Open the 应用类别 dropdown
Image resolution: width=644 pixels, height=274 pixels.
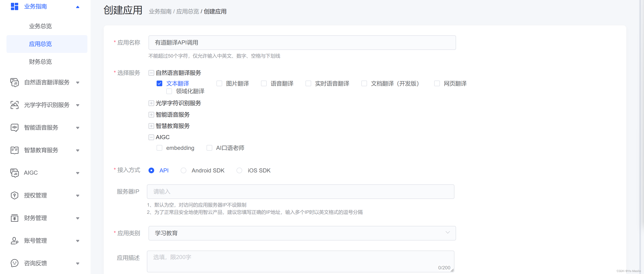pyautogui.click(x=302, y=233)
